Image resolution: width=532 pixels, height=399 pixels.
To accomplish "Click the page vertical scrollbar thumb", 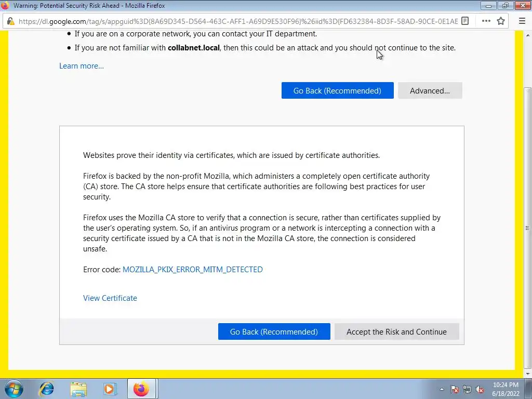I will [528, 228].
